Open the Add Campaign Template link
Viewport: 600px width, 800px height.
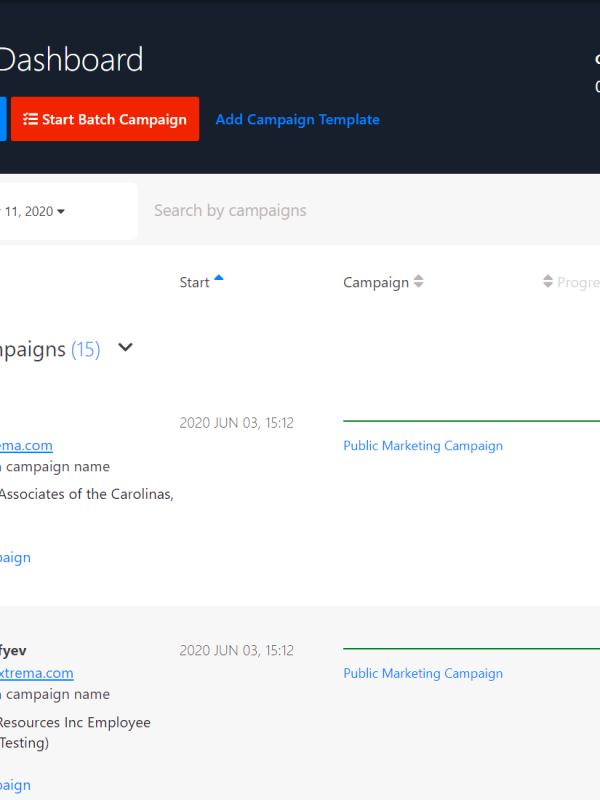click(297, 119)
